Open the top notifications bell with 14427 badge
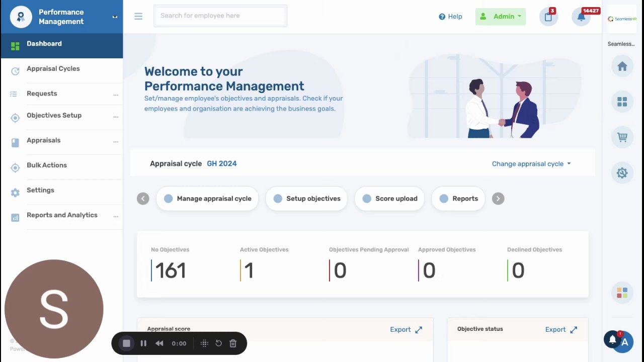 pyautogui.click(x=581, y=17)
